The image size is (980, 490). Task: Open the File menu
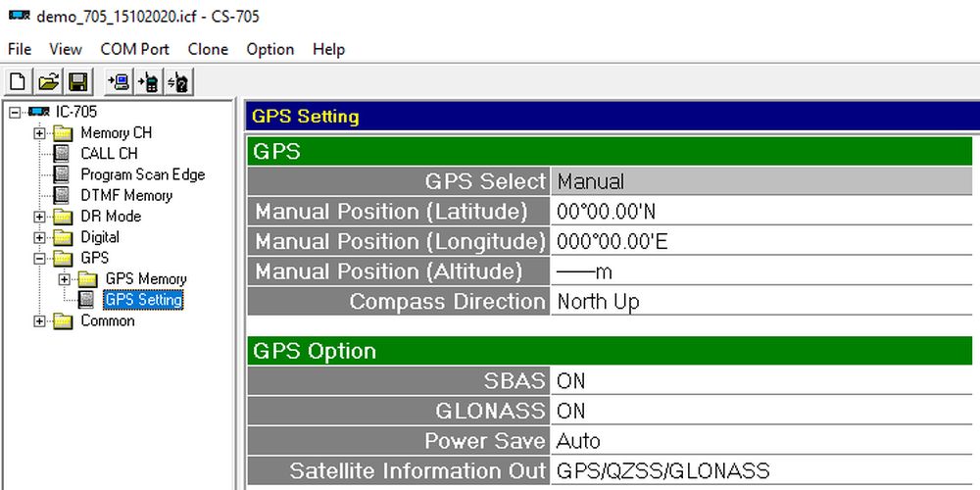click(20, 49)
